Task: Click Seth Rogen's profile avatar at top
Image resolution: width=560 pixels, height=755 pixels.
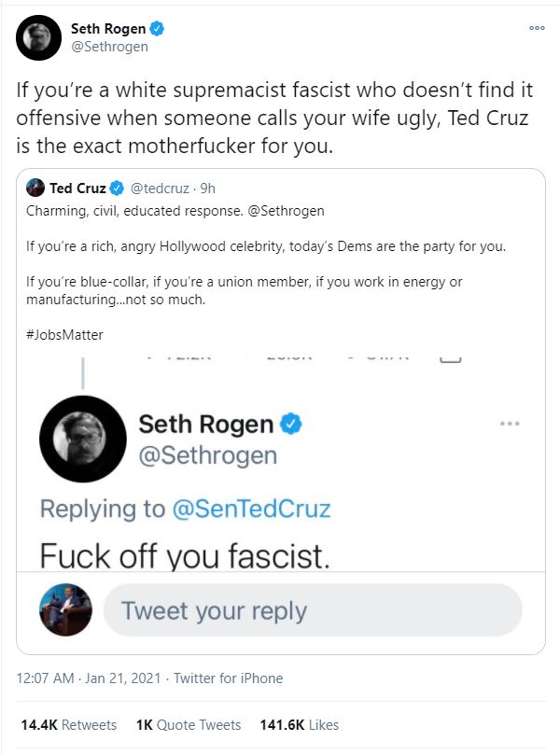Action: click(x=39, y=38)
